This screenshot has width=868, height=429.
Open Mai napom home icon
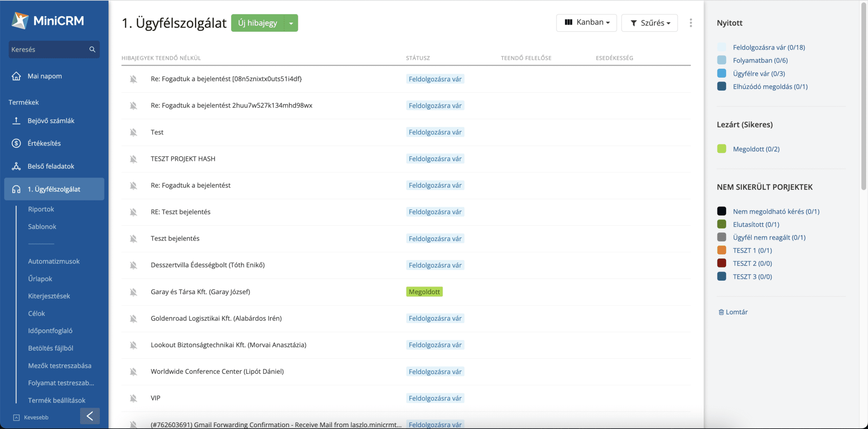click(16, 76)
